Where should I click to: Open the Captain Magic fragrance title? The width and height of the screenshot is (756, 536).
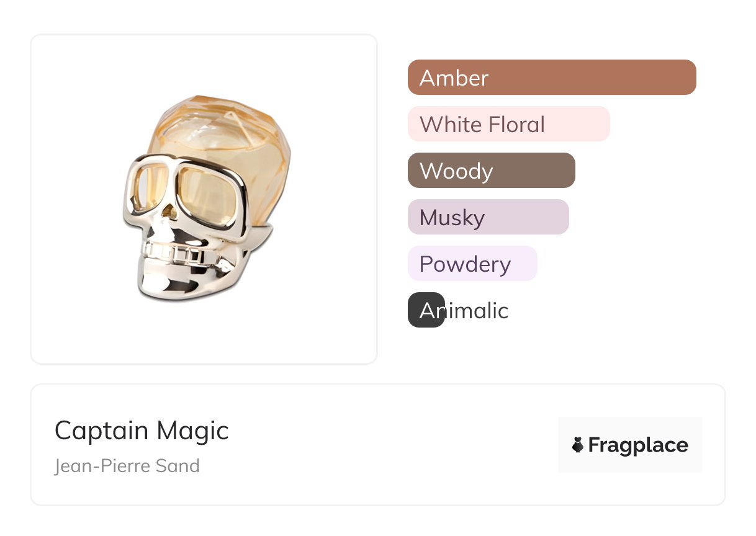click(142, 431)
